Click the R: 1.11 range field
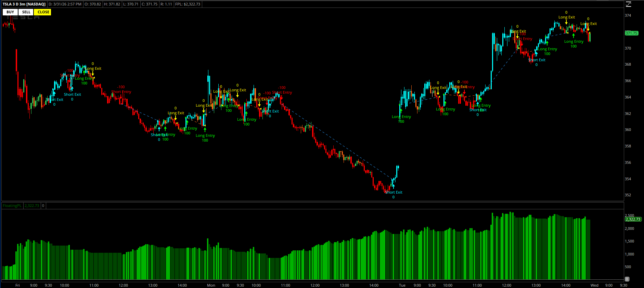The height and width of the screenshot is (288, 644). coord(166,4)
